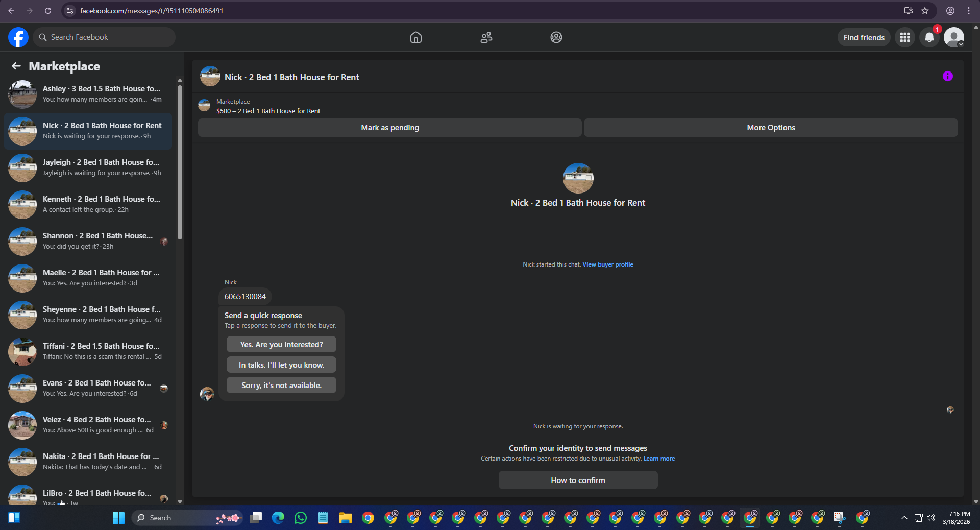Open WhatsApp from the taskbar
This screenshot has height=530, width=980.
[x=301, y=518]
